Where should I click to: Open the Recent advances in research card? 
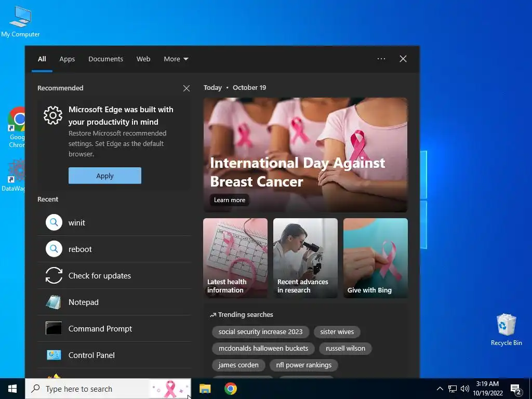pos(305,258)
